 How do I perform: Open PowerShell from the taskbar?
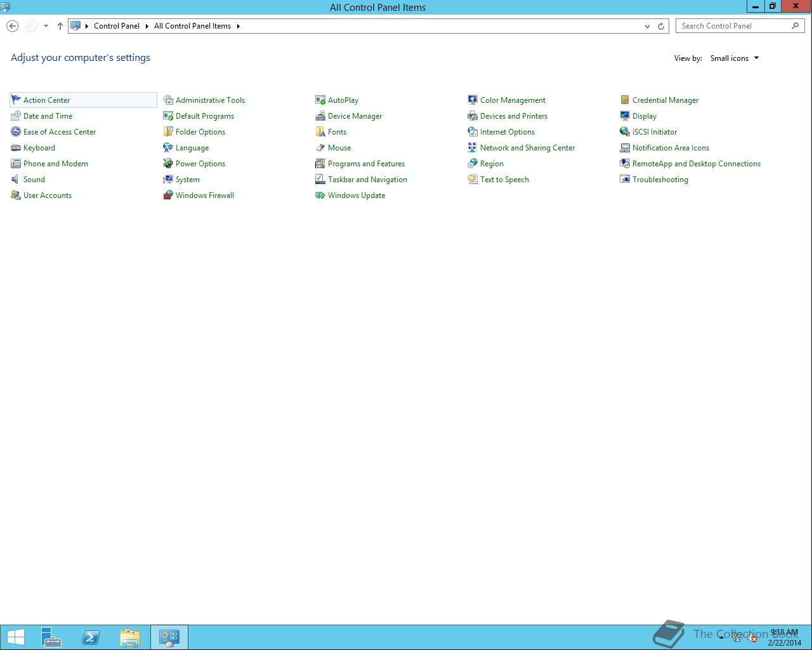click(x=91, y=637)
